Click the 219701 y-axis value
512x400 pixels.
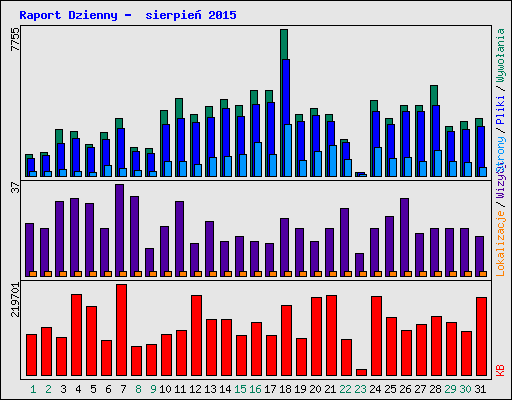click(15, 300)
